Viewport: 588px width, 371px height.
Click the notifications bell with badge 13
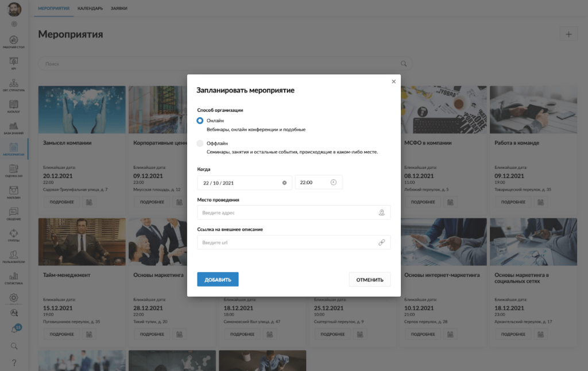pos(15,329)
